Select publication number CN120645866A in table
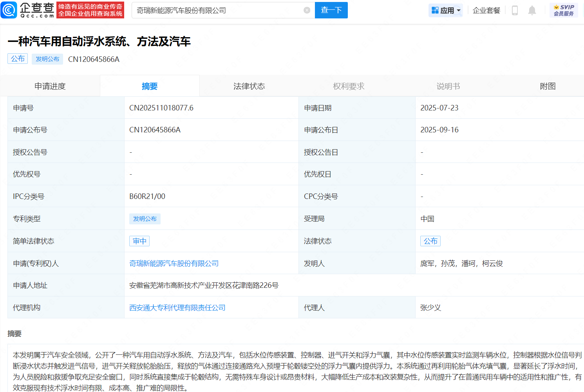584x392 pixels. pos(155,130)
